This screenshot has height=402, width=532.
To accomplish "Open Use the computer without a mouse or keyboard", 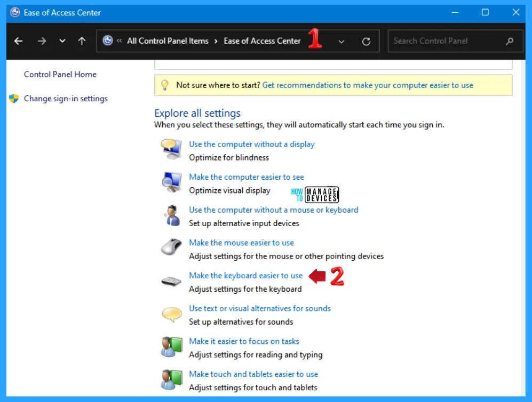I will [273, 210].
